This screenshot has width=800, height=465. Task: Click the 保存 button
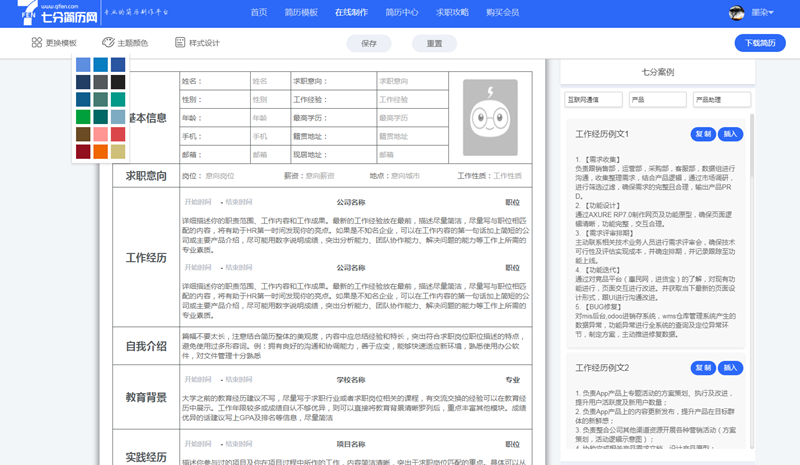tap(369, 43)
